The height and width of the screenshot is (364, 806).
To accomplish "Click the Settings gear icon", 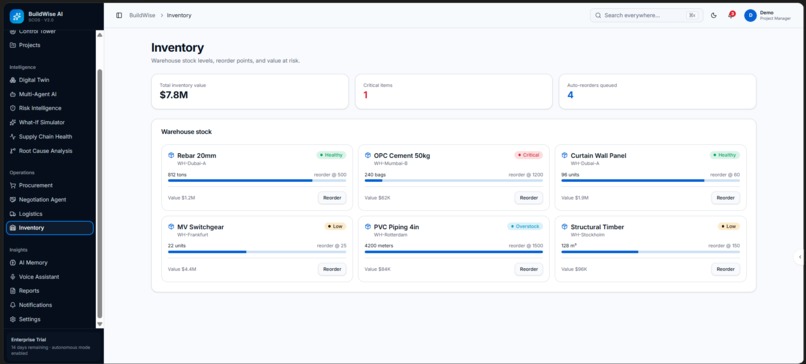I will (13, 319).
